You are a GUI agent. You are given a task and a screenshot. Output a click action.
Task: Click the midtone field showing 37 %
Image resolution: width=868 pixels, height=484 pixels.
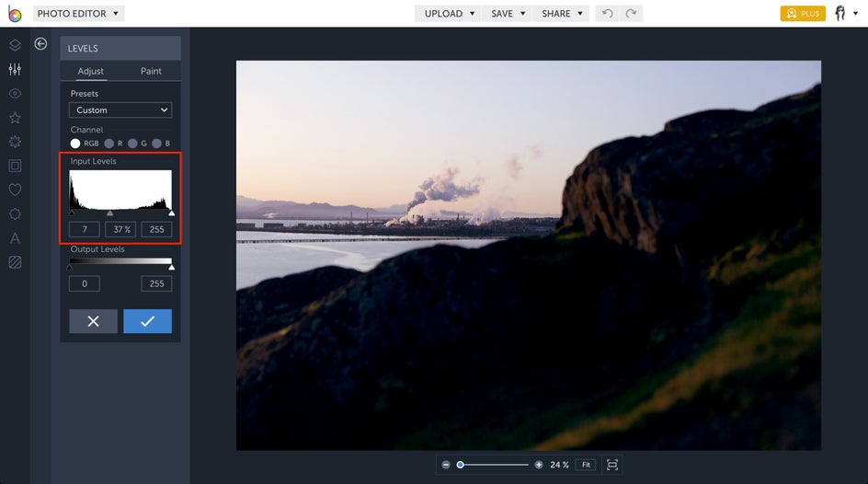120,229
